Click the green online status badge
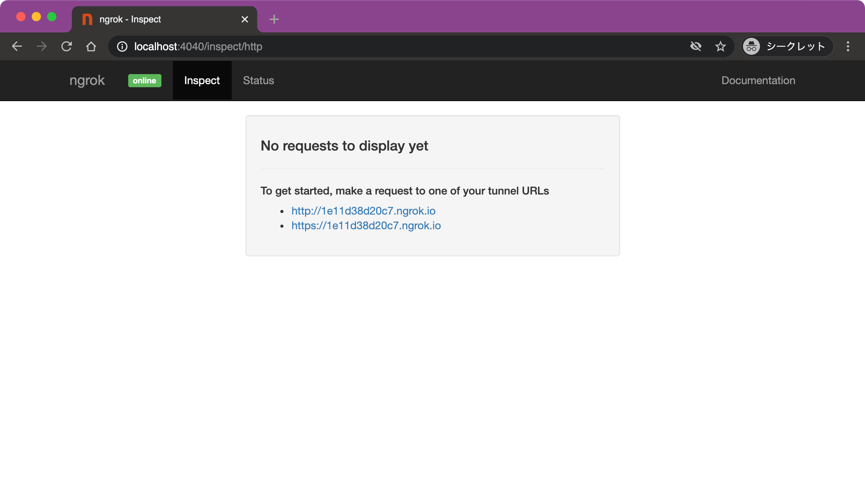Viewport: 865px width, 504px height. pyautogui.click(x=144, y=80)
